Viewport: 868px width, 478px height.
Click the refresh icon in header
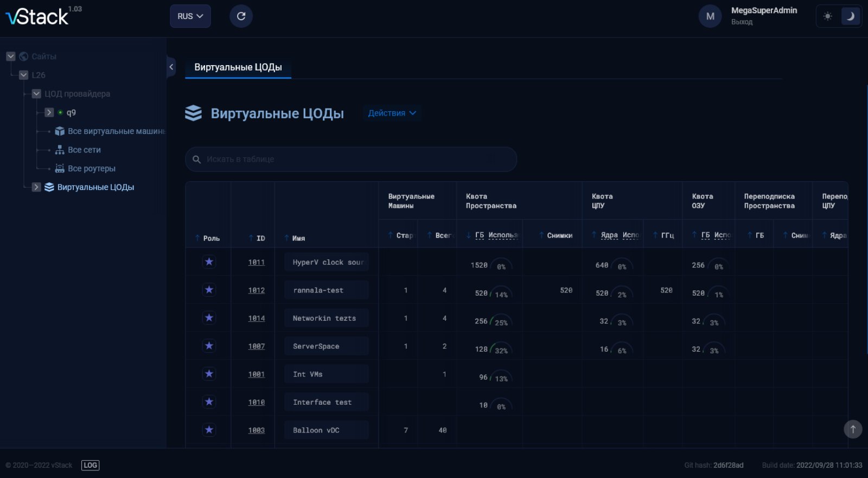(241, 16)
